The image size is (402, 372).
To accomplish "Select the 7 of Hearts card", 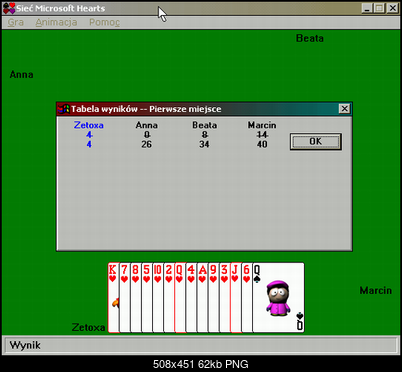I will click(124, 298).
